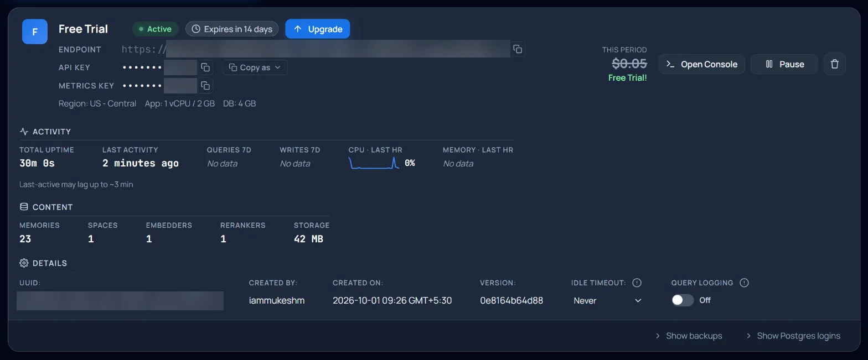868x360 pixels.
Task: Click the struck-through $0.05 price
Action: coord(629,64)
